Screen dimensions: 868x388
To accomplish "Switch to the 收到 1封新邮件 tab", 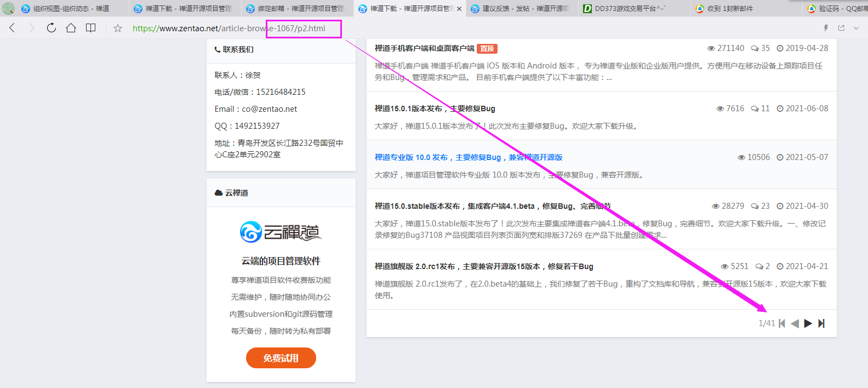I will click(x=745, y=8).
